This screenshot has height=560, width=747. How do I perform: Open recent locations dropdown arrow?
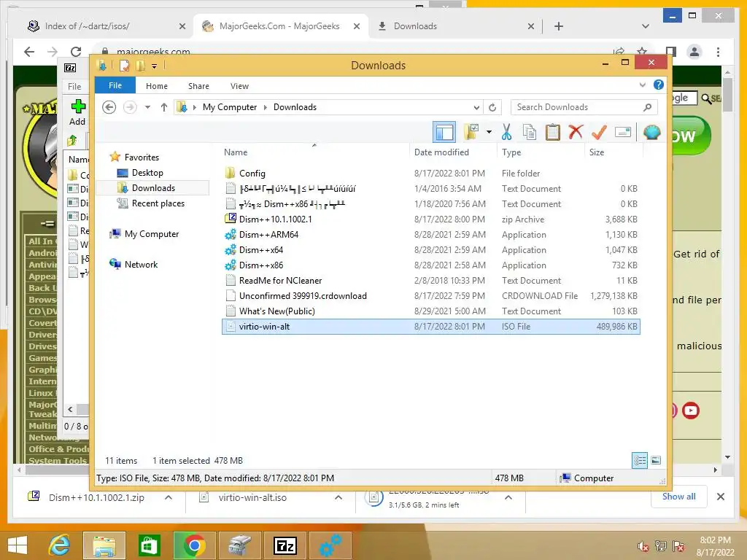[147, 107]
